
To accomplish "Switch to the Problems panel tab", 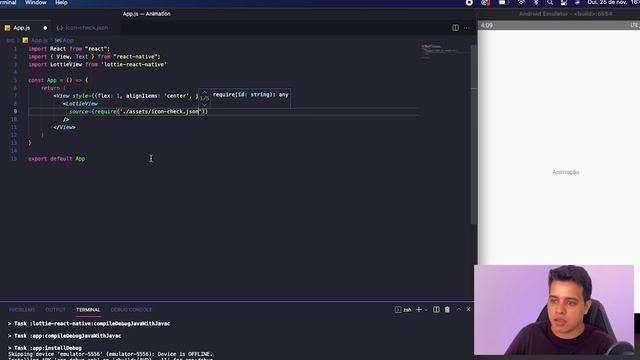I will click(x=22, y=310).
